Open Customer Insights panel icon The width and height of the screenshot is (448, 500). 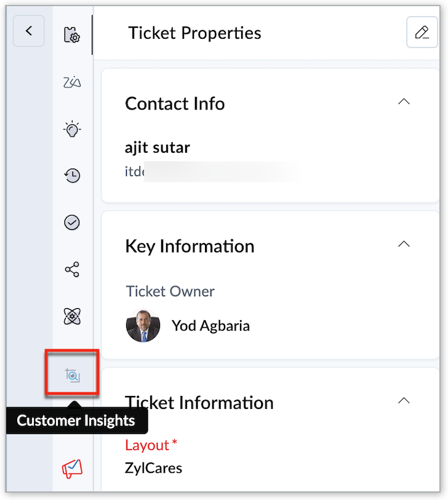coord(73,373)
